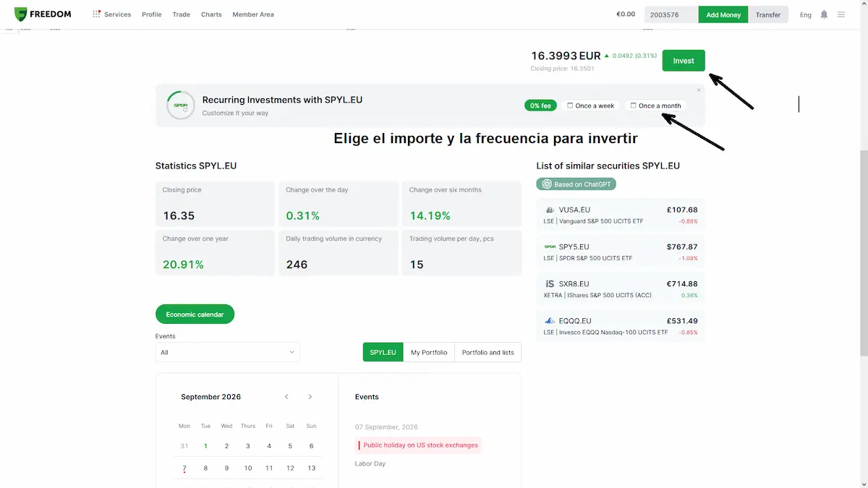Open the SPY5.EU similar security card

point(621,252)
